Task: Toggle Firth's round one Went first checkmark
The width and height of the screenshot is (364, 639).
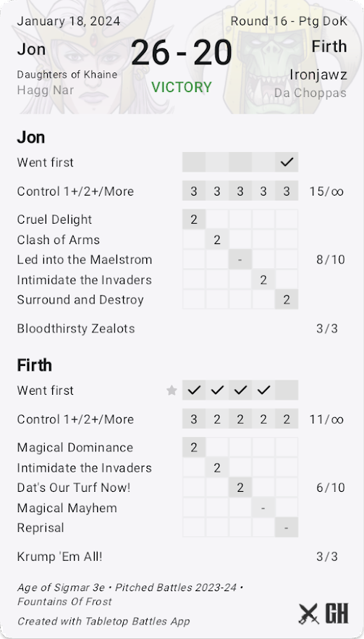Action: [x=194, y=390]
